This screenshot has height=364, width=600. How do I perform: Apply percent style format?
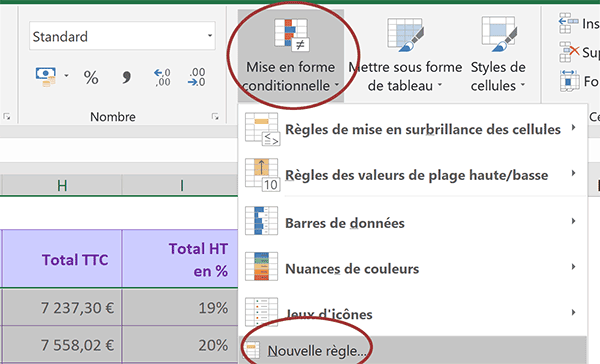(x=91, y=78)
